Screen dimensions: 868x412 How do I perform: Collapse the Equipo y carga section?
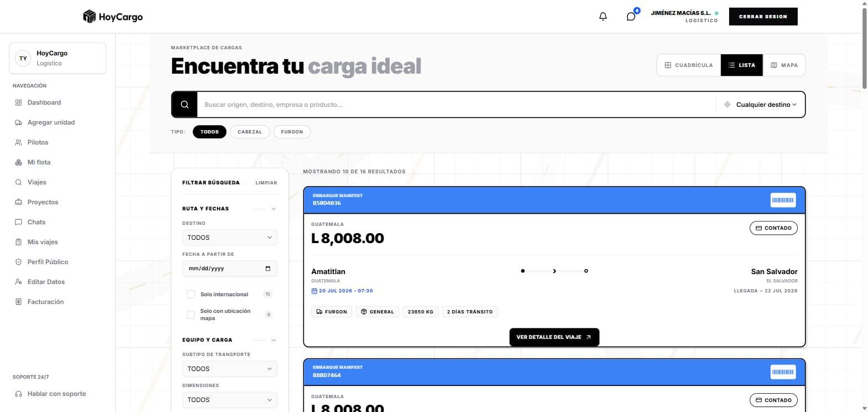point(273,340)
